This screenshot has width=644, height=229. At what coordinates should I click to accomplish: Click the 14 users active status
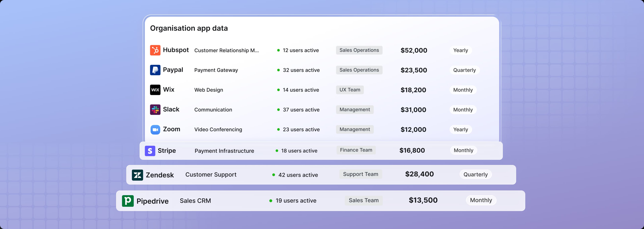pos(298,90)
